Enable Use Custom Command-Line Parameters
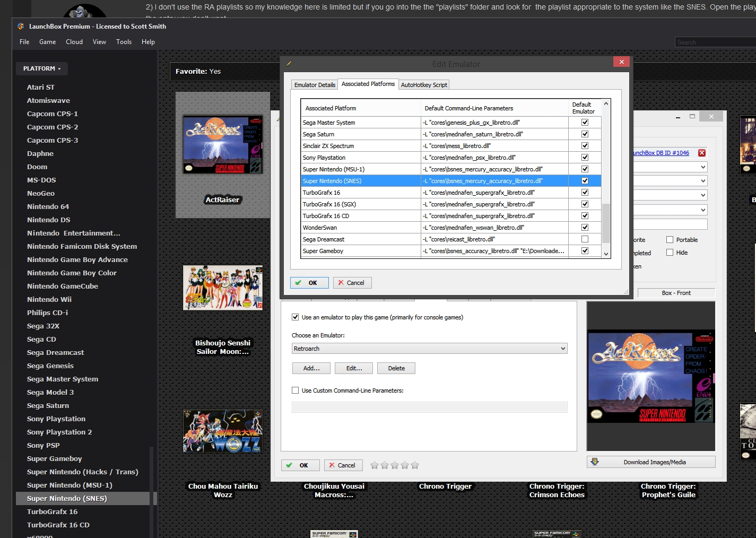 [295, 391]
